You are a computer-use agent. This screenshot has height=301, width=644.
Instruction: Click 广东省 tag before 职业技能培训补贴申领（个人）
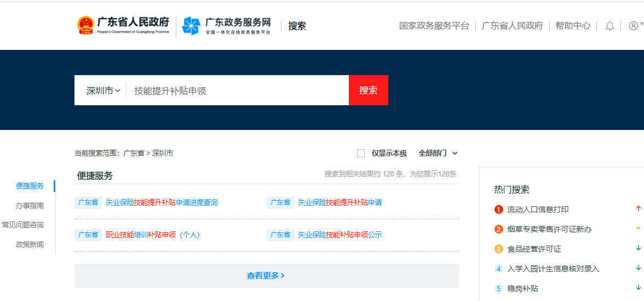tap(88, 235)
